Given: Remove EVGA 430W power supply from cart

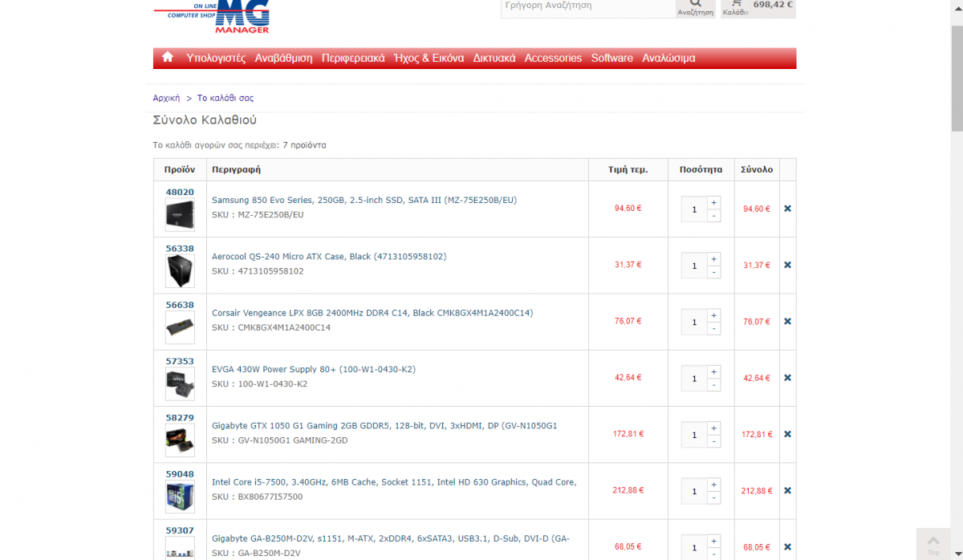Looking at the screenshot, I should (787, 378).
